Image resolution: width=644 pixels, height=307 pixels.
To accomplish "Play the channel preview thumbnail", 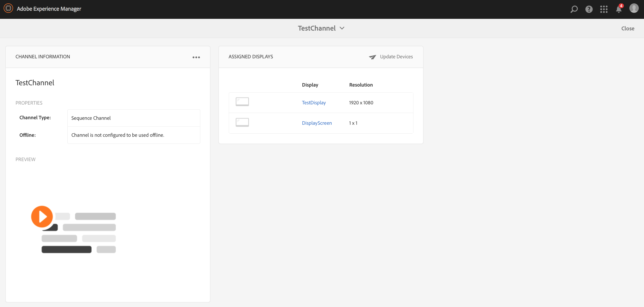I will click(42, 217).
